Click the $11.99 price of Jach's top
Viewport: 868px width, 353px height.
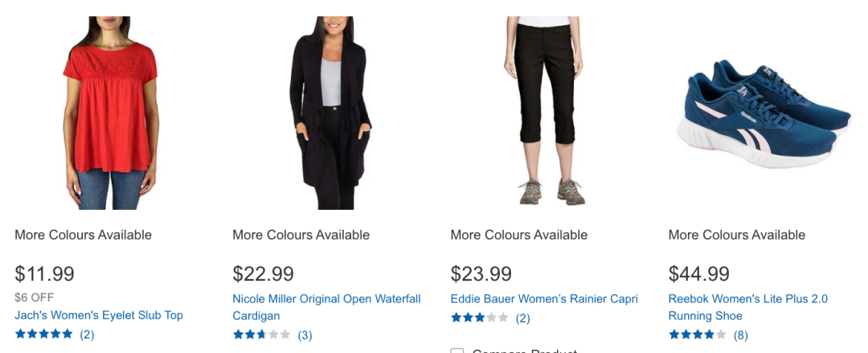pos(44,273)
